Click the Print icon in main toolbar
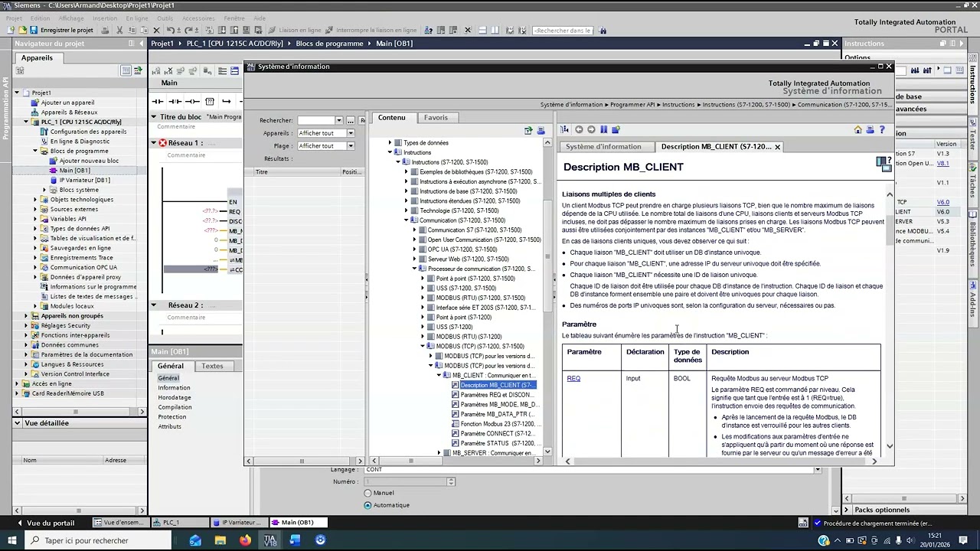 106,30
